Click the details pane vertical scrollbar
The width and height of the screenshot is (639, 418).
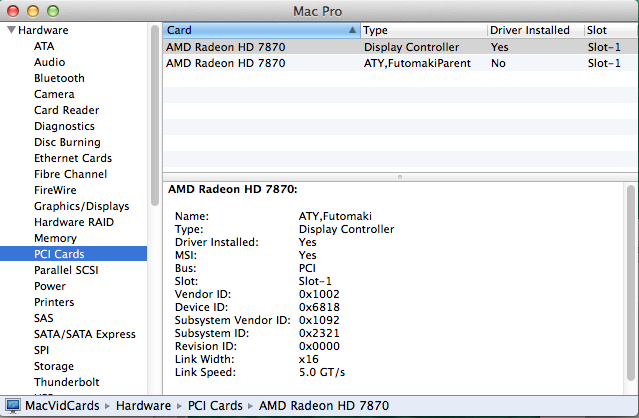(630, 283)
